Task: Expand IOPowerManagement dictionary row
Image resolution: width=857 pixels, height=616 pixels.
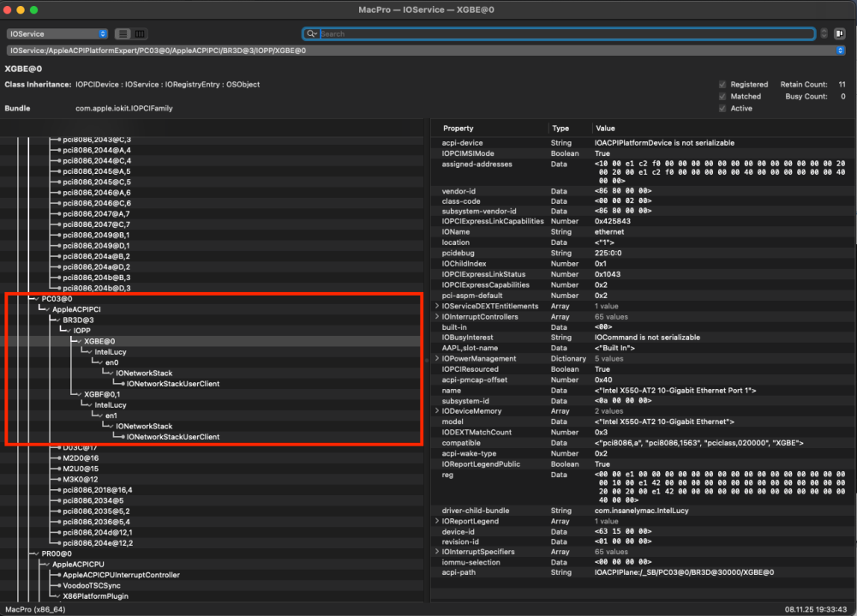Action: 437,359
